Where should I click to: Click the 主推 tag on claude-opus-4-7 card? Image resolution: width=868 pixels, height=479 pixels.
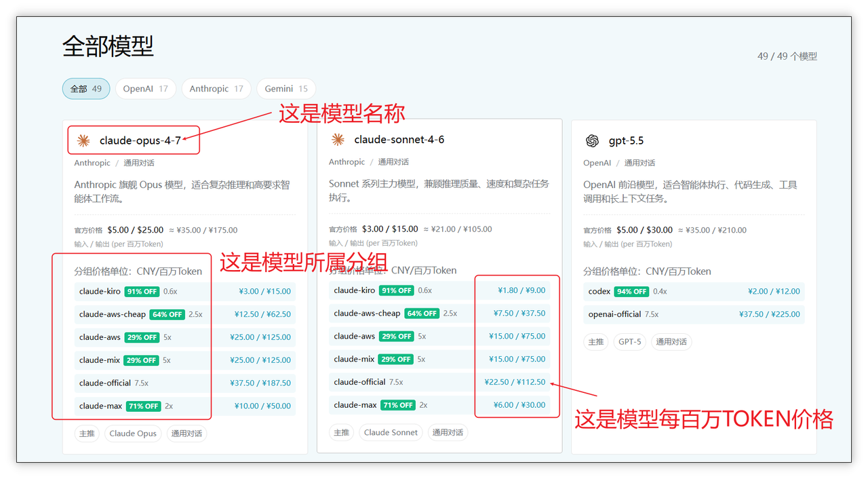click(x=87, y=434)
